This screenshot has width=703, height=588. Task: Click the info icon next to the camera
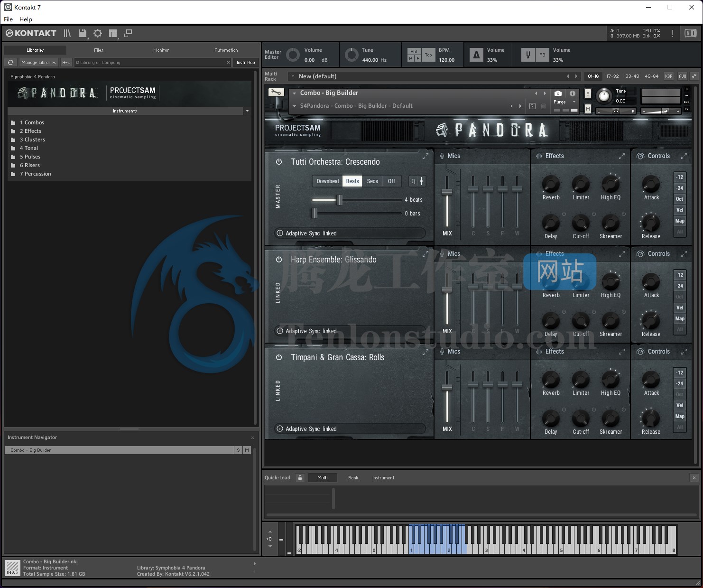tap(573, 93)
